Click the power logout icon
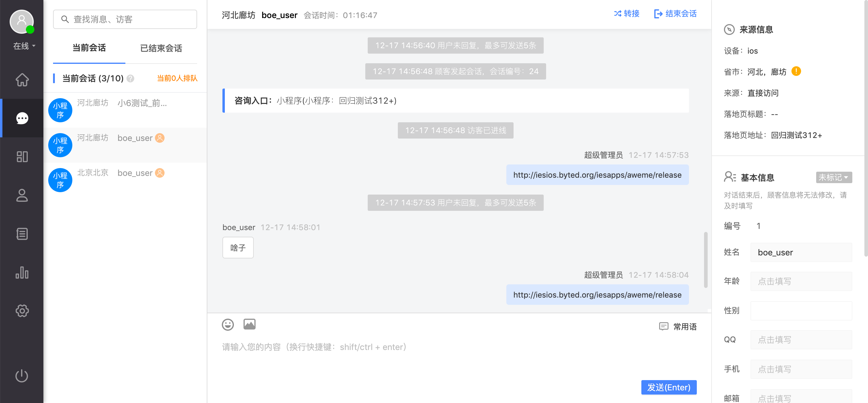868x403 pixels. [x=22, y=376]
